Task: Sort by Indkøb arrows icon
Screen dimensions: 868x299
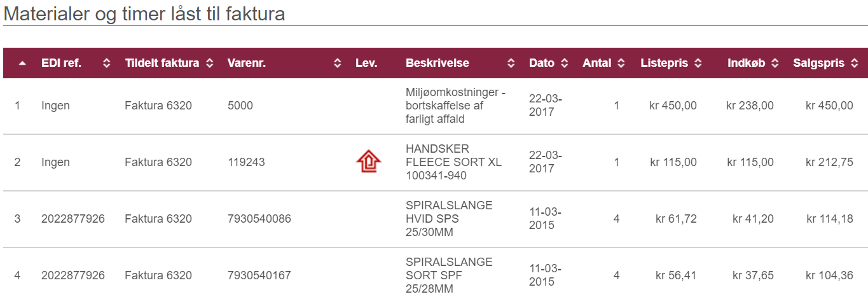Action: point(775,63)
